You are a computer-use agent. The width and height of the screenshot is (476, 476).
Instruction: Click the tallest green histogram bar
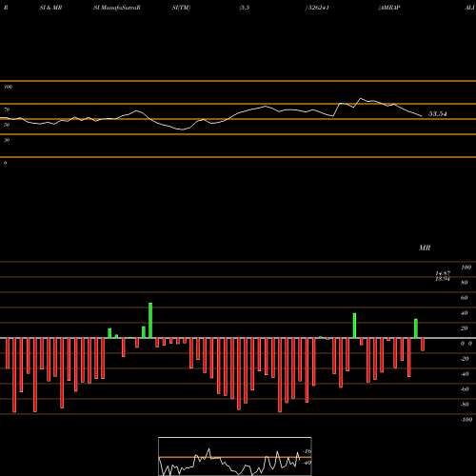[150, 321]
